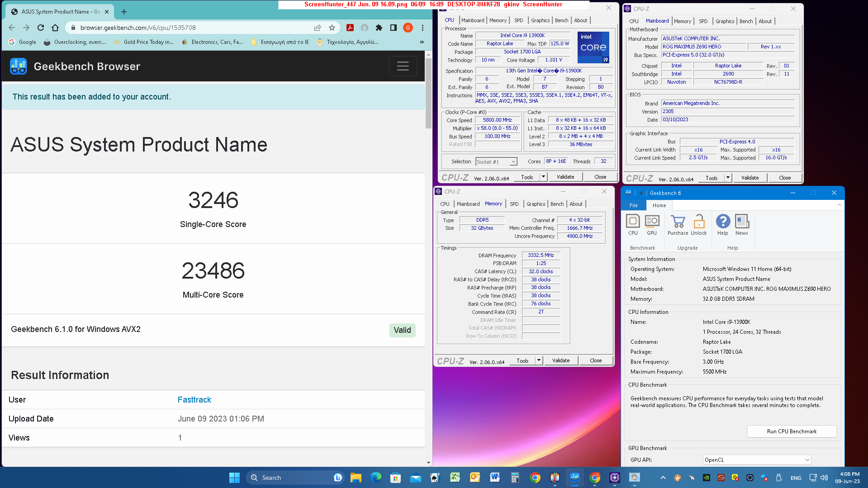Expand Tools dropdown arrow in CPU-Z Mainboard window

click(x=728, y=178)
